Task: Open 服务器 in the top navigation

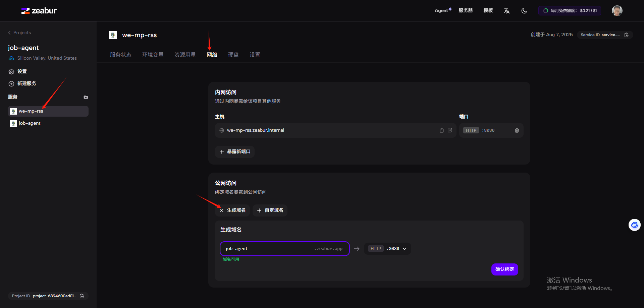Action: coord(466,10)
